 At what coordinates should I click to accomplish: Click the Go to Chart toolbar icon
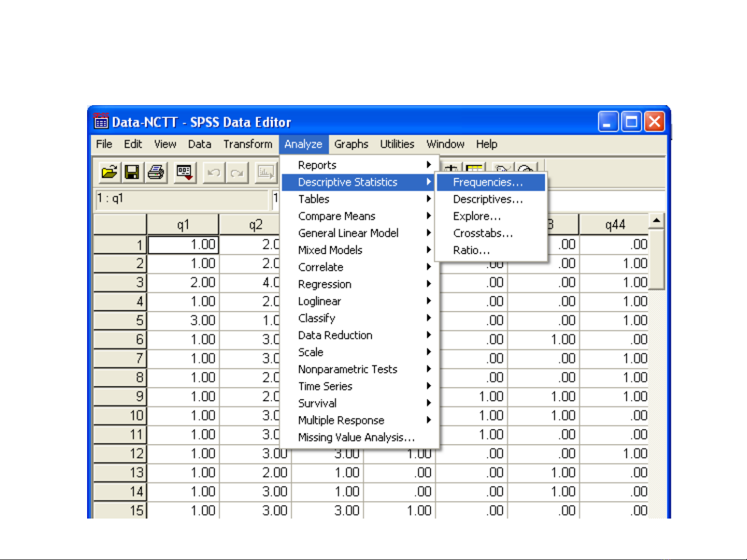(x=266, y=173)
